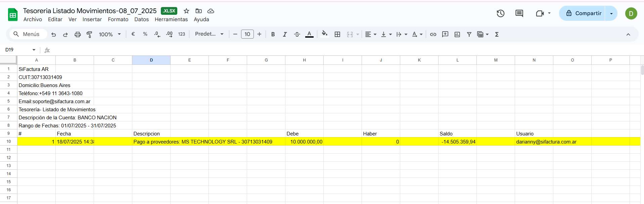The height and width of the screenshot is (204, 644).
Task: Insert a comment from toolbar
Action: point(445,34)
